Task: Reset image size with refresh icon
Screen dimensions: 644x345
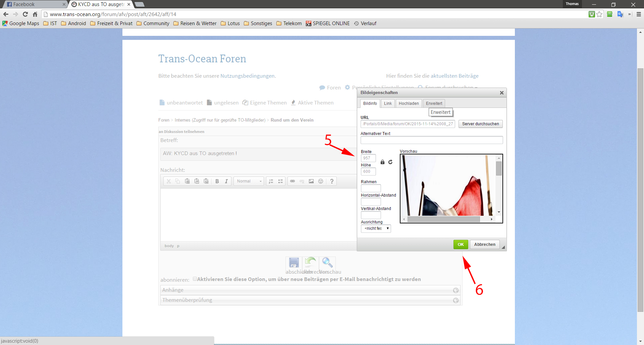Action: (390, 162)
